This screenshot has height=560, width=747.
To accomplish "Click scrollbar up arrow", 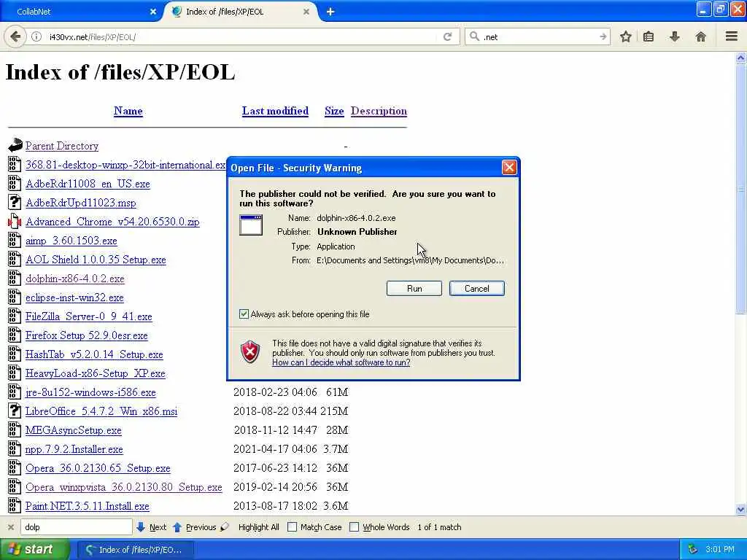I will tap(740, 58).
